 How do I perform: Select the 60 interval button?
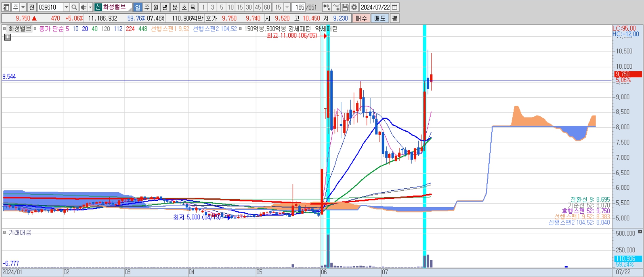pos(267,7)
